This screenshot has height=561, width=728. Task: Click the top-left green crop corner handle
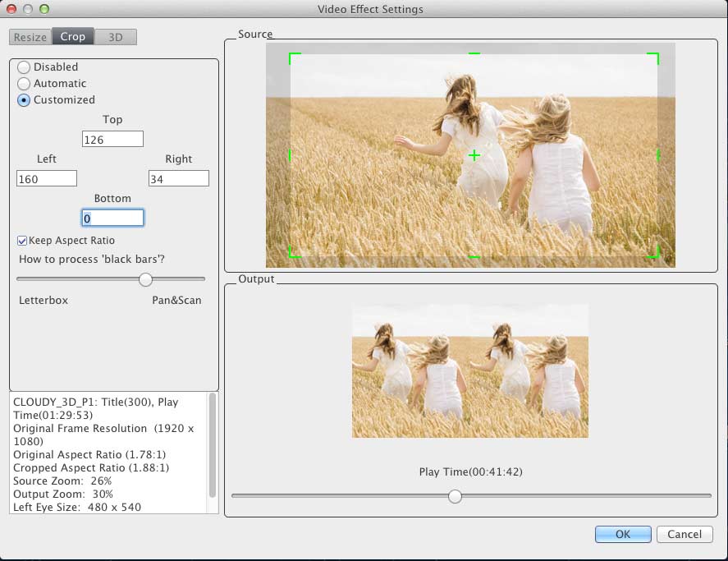(292, 56)
